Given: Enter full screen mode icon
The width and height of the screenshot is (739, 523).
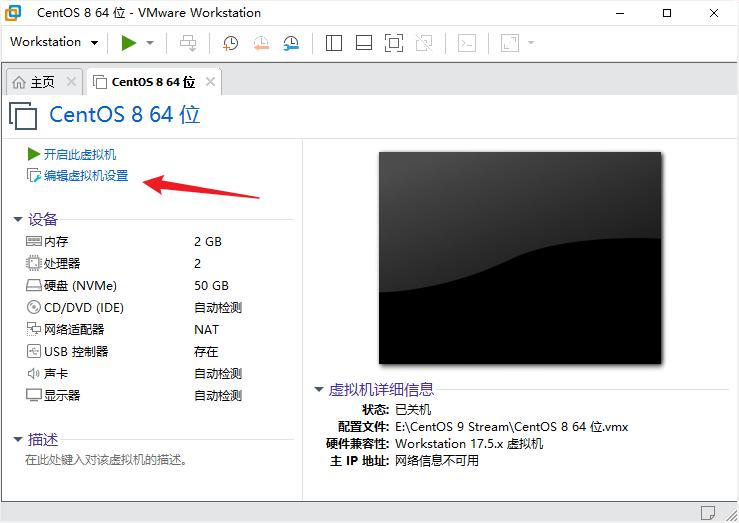Looking at the screenshot, I should click(x=394, y=43).
